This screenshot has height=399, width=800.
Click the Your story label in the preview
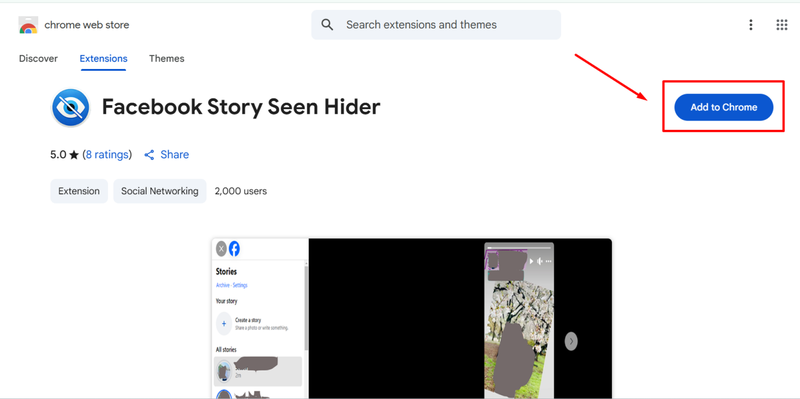point(227,301)
